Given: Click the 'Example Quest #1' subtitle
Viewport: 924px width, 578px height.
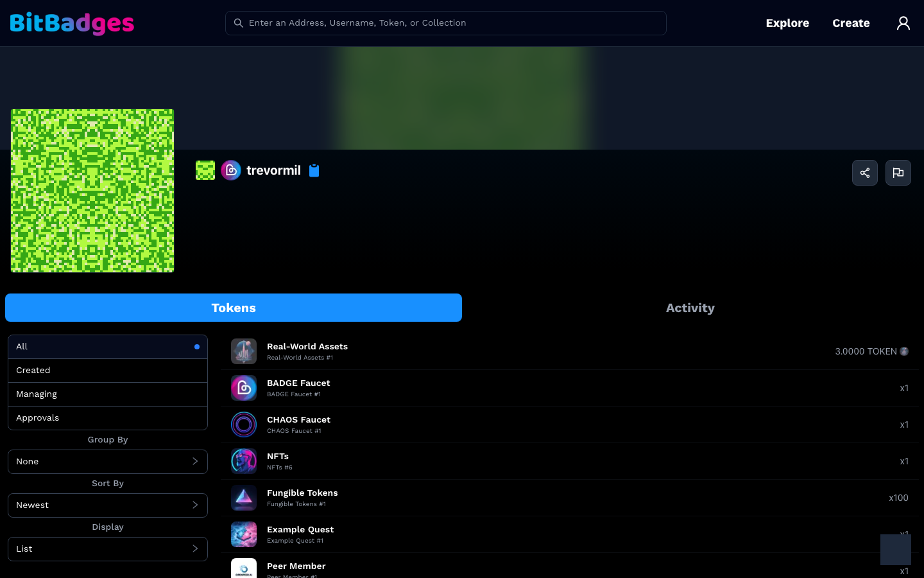Looking at the screenshot, I should click(x=295, y=541).
